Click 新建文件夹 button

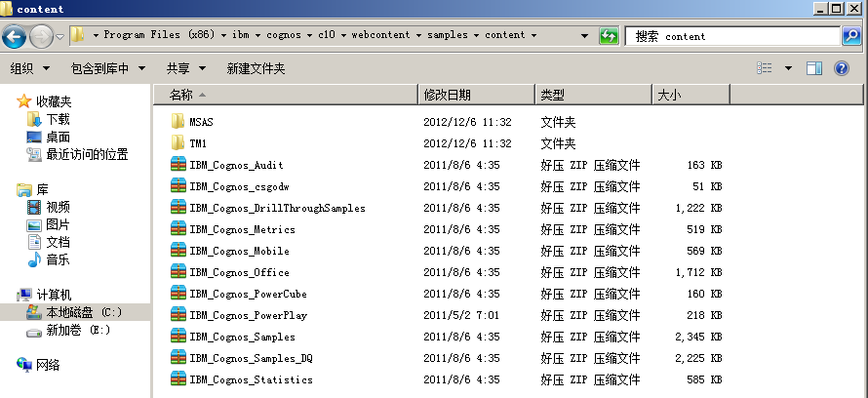(256, 68)
